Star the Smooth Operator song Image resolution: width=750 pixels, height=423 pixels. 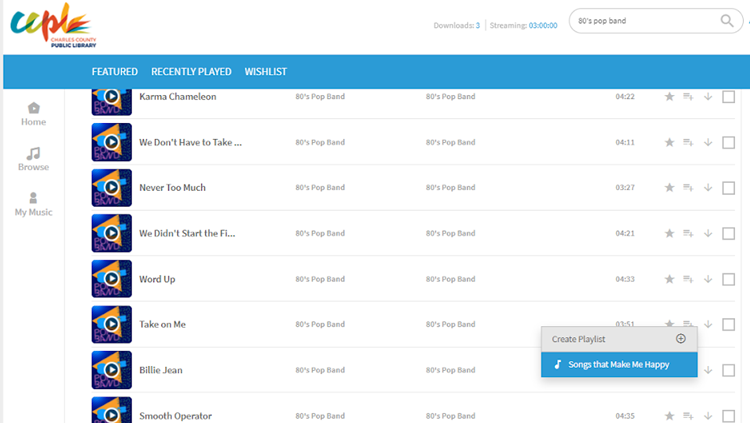coord(670,415)
